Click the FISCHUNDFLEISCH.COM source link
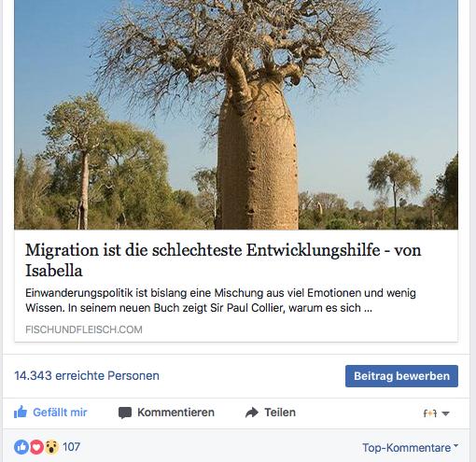Viewport: 476px width, 462px height. [84, 329]
